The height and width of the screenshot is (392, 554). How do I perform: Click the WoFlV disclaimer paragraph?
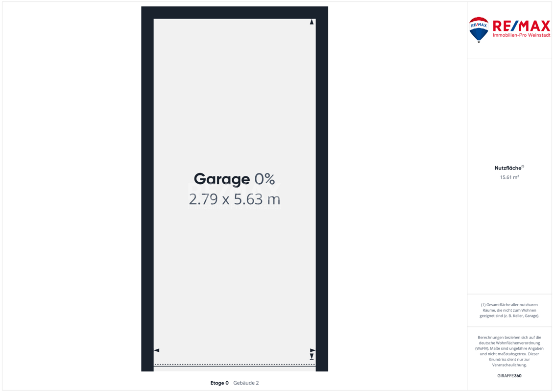(509, 351)
